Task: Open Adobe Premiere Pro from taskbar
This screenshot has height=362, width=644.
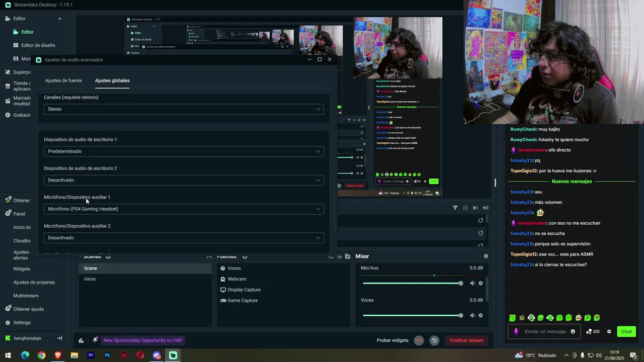Action: [x=91, y=355]
